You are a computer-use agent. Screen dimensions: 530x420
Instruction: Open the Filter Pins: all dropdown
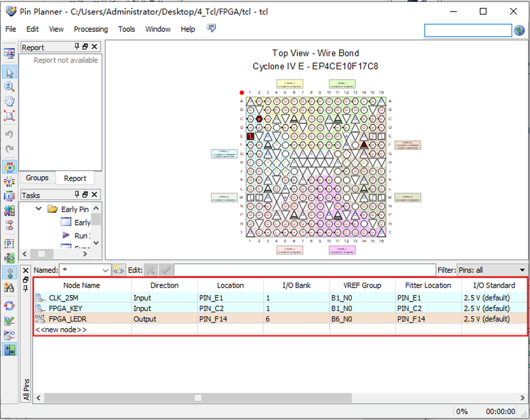[522, 270]
